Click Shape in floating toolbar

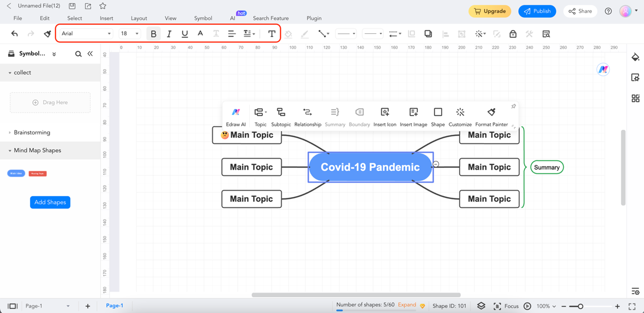coord(438,117)
